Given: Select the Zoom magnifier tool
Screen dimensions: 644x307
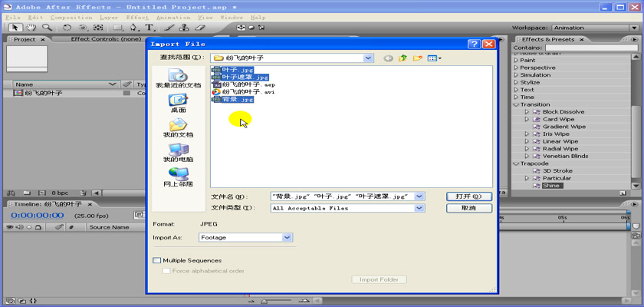Looking at the screenshot, I should point(47,28).
